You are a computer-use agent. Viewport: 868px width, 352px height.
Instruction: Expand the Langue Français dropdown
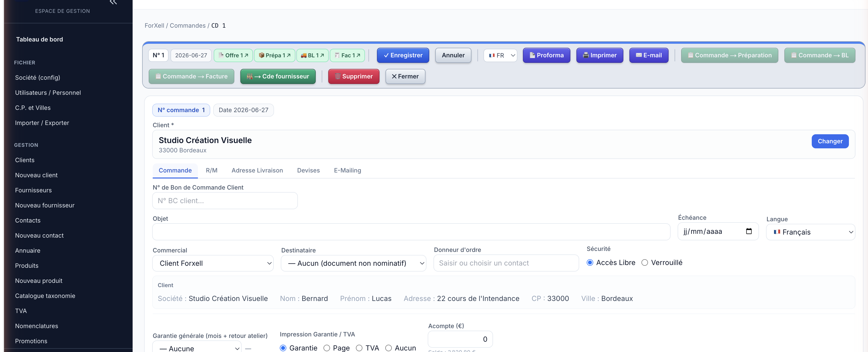(x=810, y=232)
